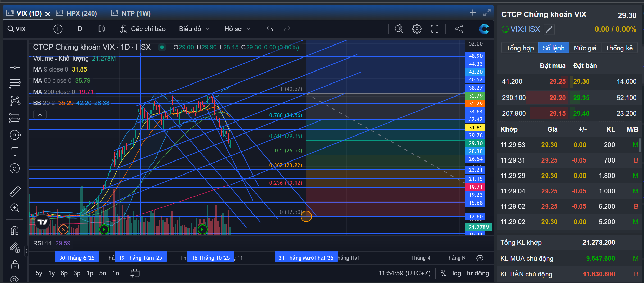Activate the zoom in tool
This screenshot has width=644, height=283.
15,208
